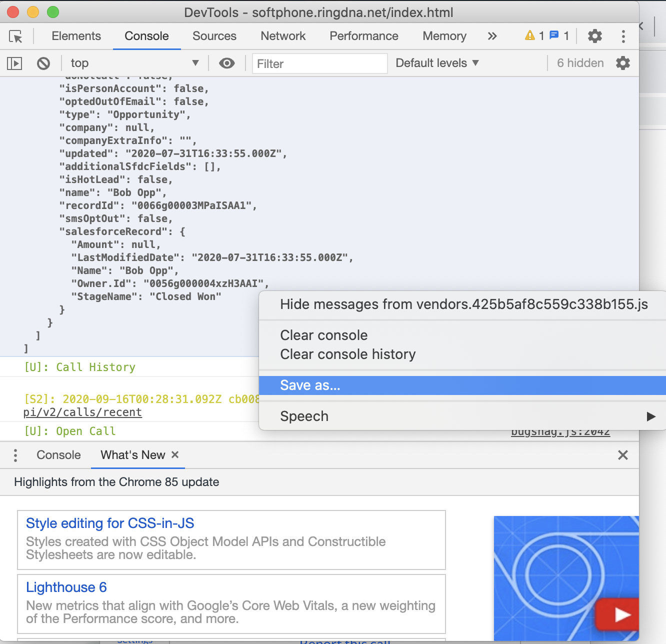This screenshot has height=644, width=666.
Task: Activate the inspect element picker icon
Action: tap(15, 36)
